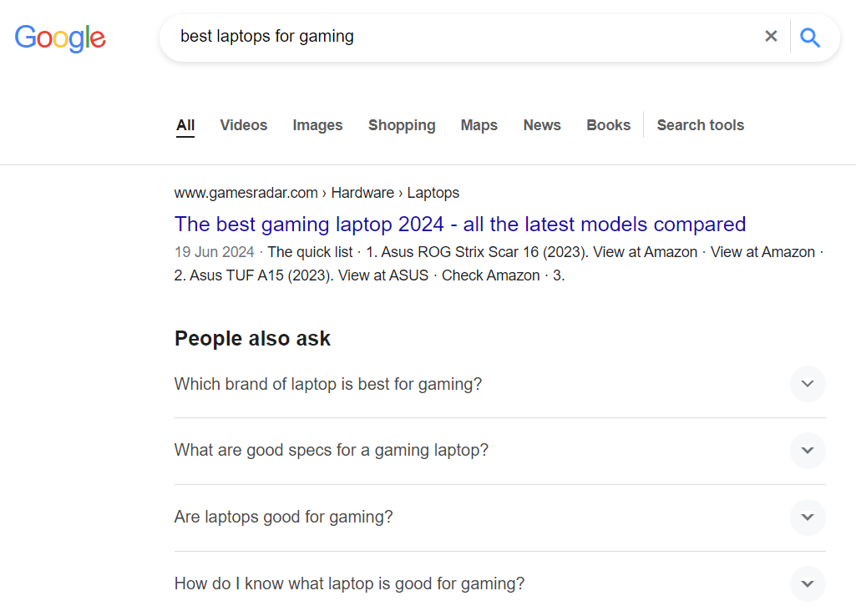Open Search tools options
This screenshot has width=856, height=616.
coord(700,125)
